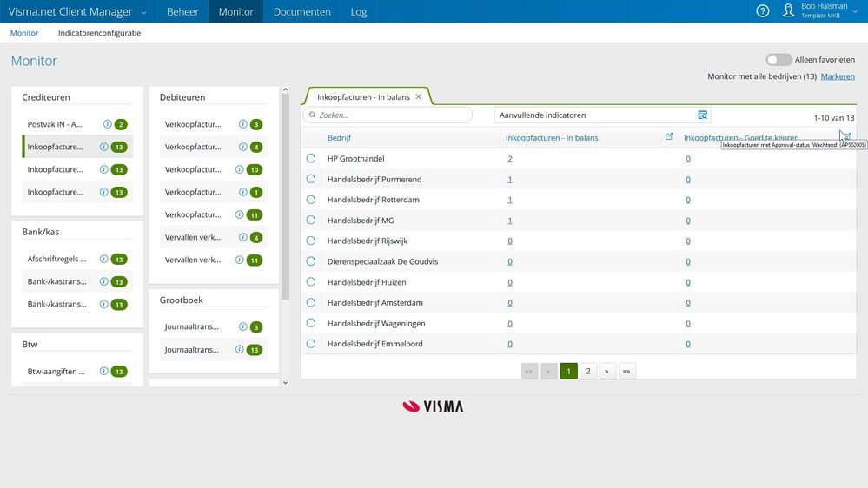
Task: Refresh Handelsbedrijf Wageningen row
Action: pyautogui.click(x=310, y=323)
